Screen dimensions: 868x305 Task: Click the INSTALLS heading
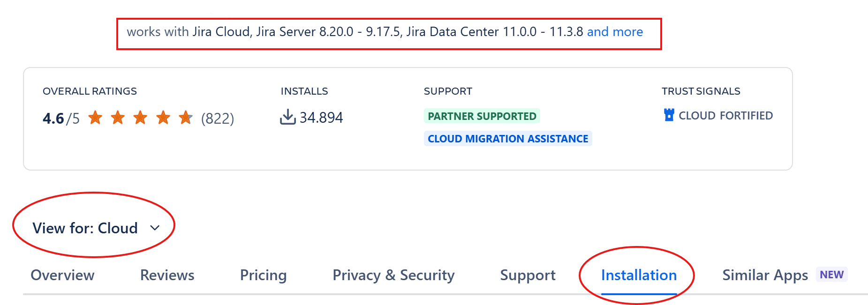pyautogui.click(x=304, y=91)
